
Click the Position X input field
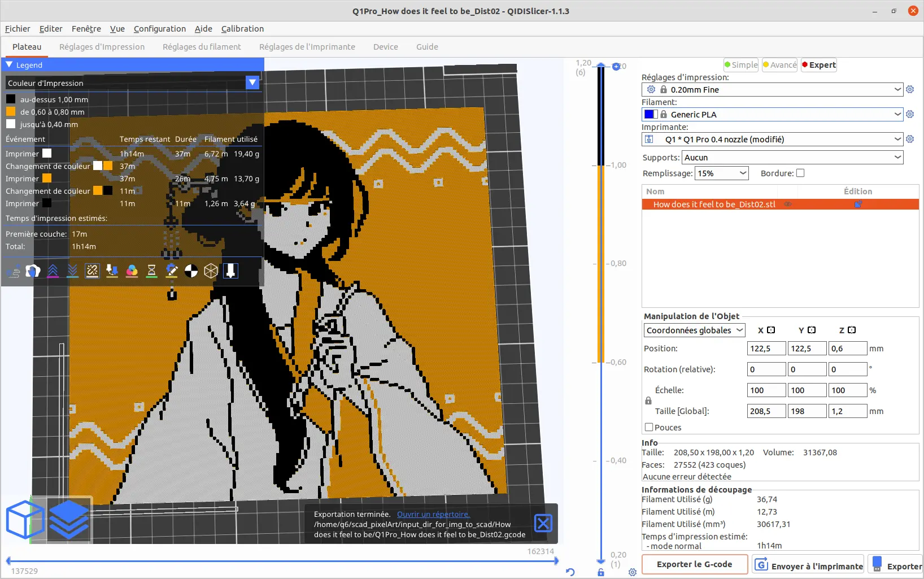[x=766, y=349]
